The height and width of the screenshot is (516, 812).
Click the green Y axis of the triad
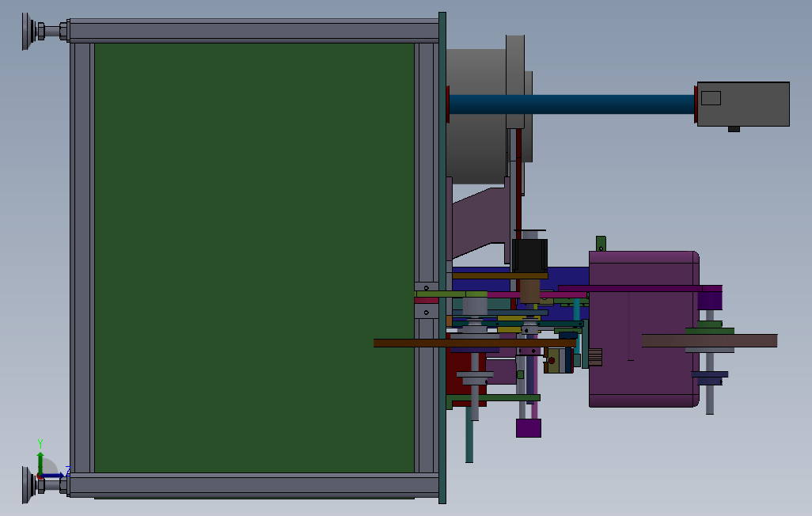(40, 461)
